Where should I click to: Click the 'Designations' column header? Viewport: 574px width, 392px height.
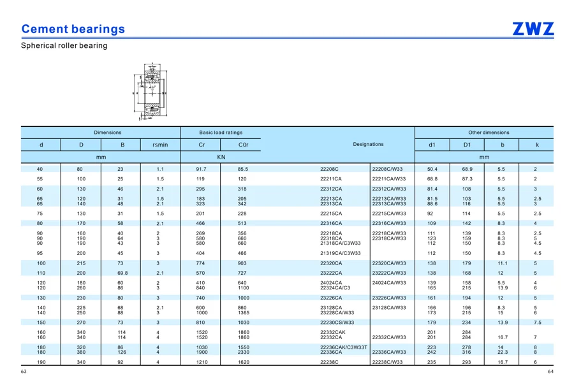[368, 144]
